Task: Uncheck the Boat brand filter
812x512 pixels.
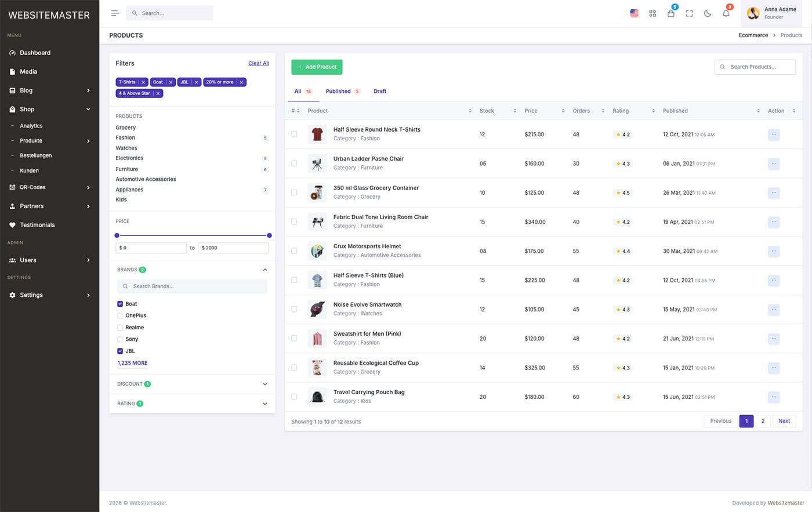Action: (x=119, y=303)
